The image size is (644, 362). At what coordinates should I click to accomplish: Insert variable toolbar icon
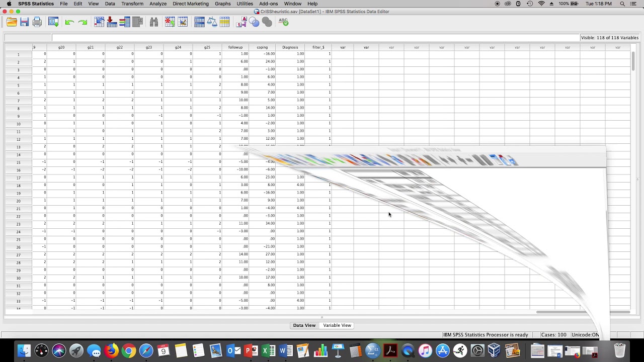tap(183, 22)
